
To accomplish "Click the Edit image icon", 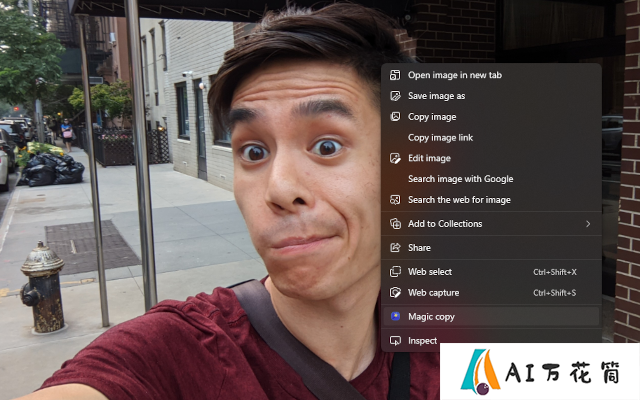I will point(395,158).
